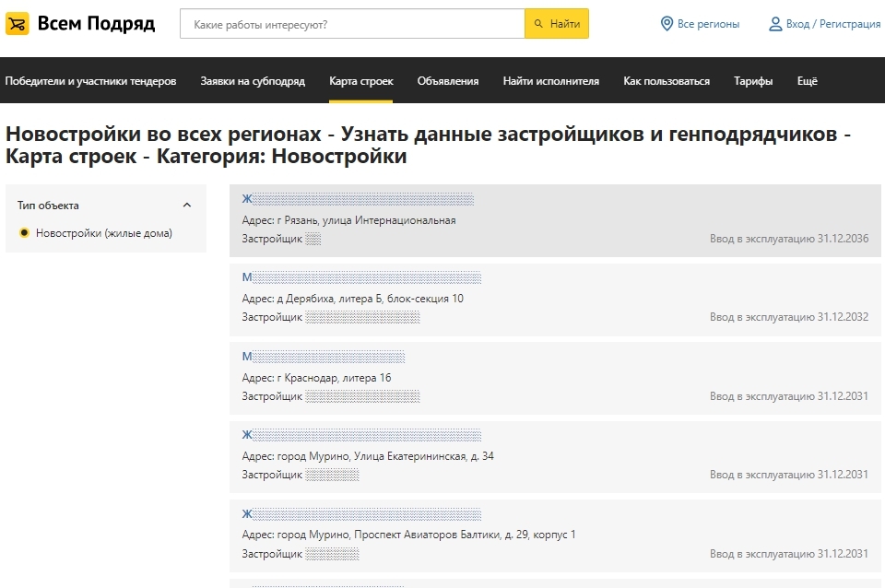Click the location pin icon by Все регионы
This screenshot has height=588, width=885.
[x=667, y=24]
